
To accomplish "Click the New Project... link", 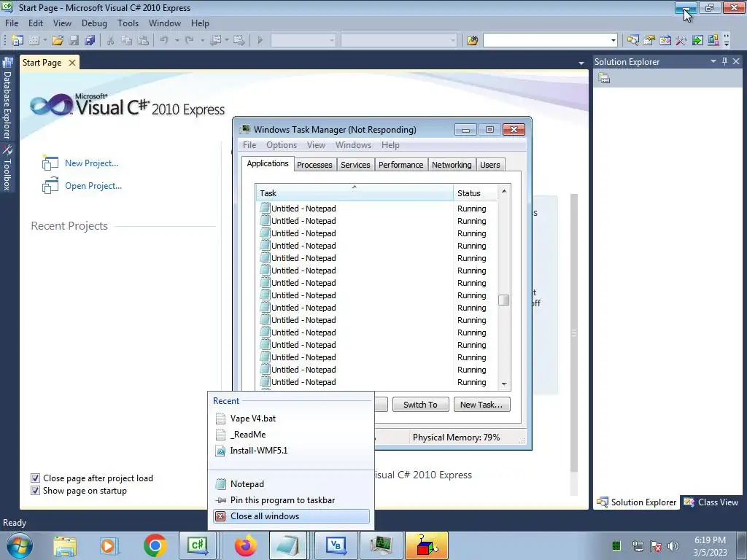I will point(91,163).
